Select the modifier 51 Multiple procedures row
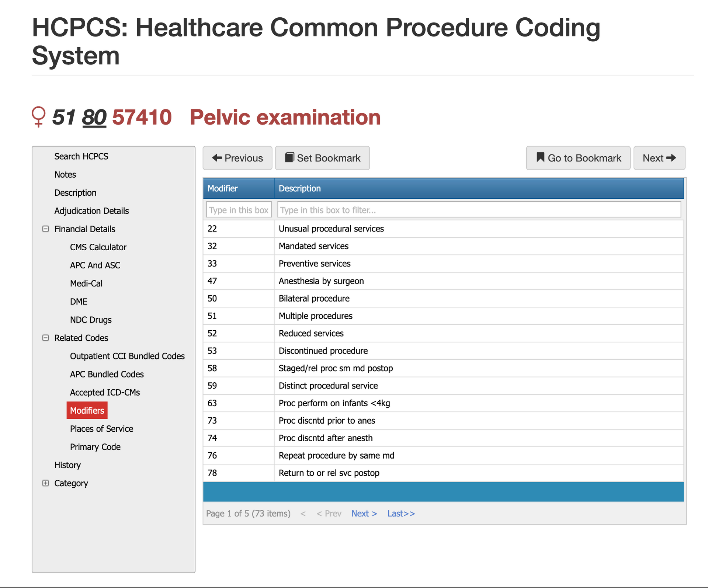 (x=315, y=316)
